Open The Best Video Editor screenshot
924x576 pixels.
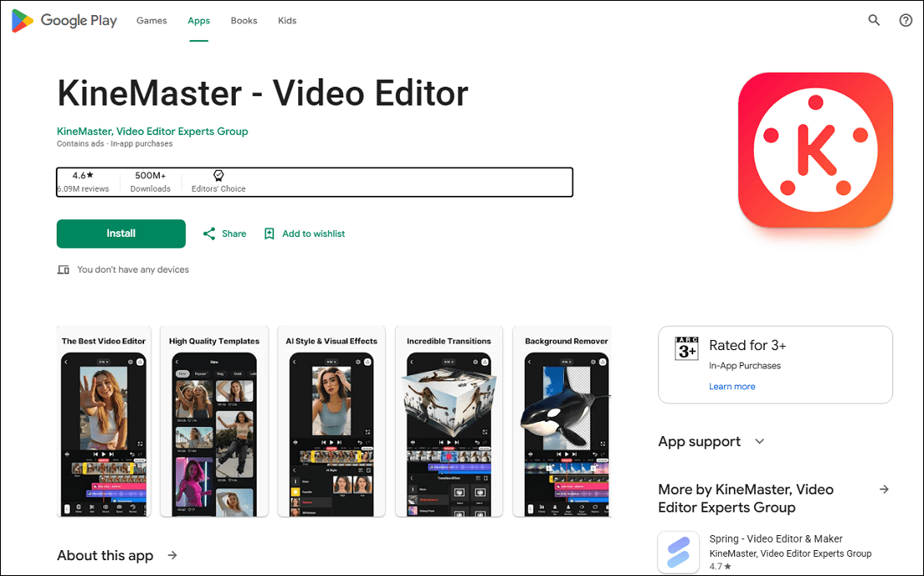click(103, 422)
